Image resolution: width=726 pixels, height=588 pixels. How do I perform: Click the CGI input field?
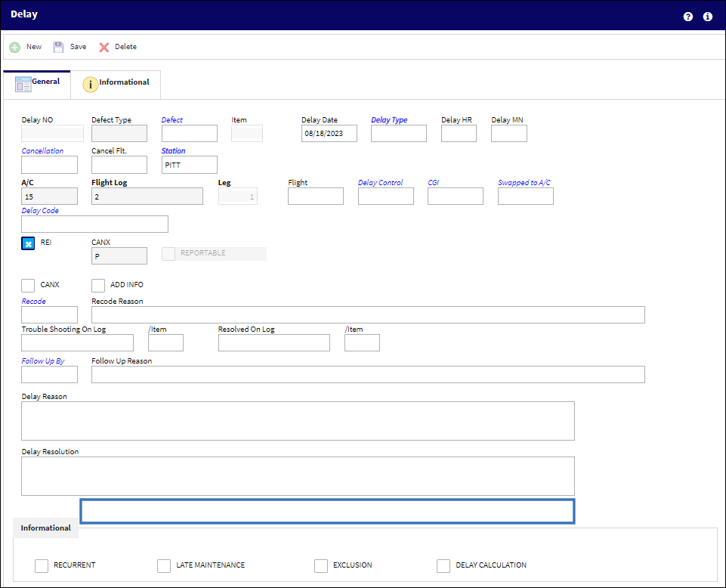[456, 197]
